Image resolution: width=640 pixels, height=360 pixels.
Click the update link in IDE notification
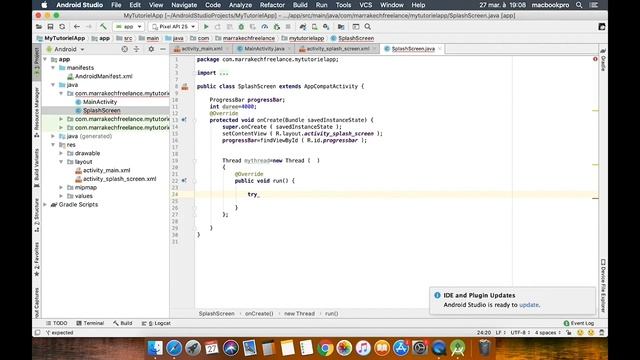[529, 305]
